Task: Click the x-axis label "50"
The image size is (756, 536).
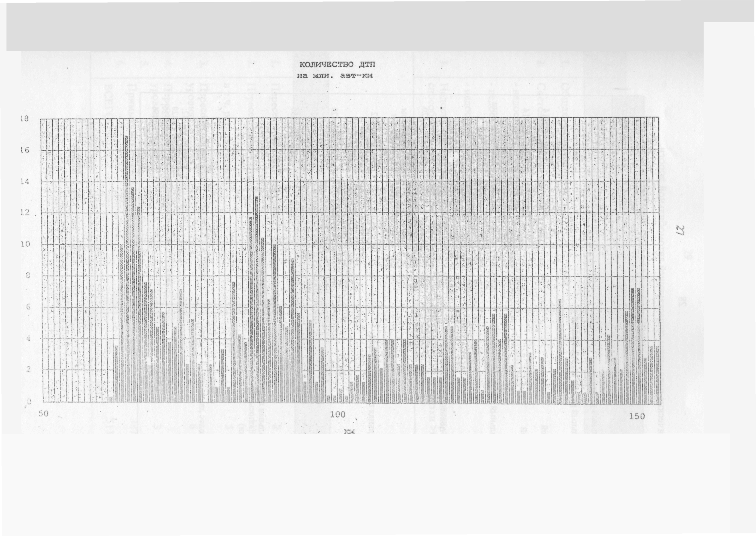Action: point(44,414)
